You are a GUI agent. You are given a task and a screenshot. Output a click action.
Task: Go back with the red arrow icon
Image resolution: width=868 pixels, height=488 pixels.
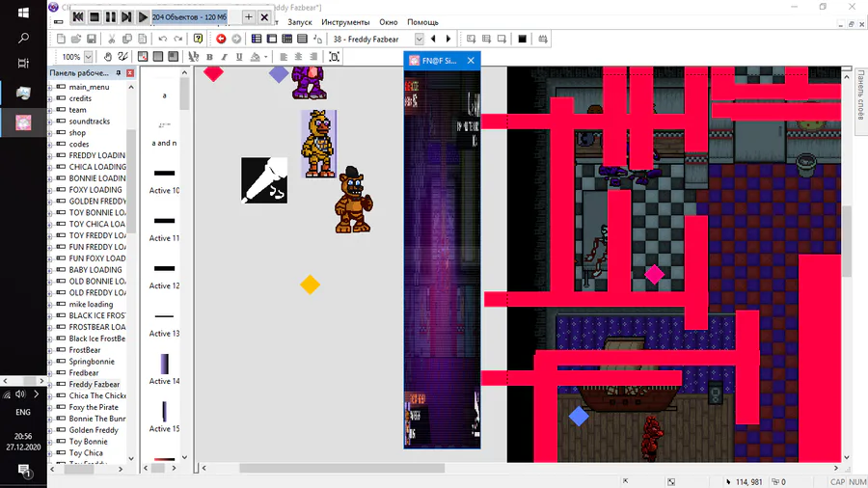(221, 39)
